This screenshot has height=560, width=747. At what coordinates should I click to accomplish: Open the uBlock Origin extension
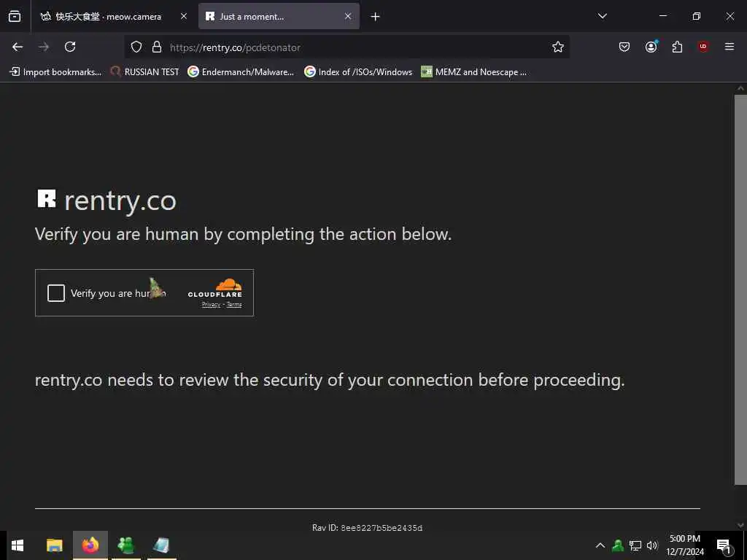tap(703, 47)
